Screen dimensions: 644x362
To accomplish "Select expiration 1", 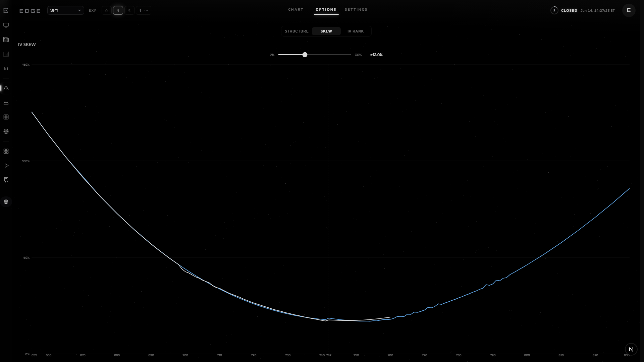I will tap(118, 11).
